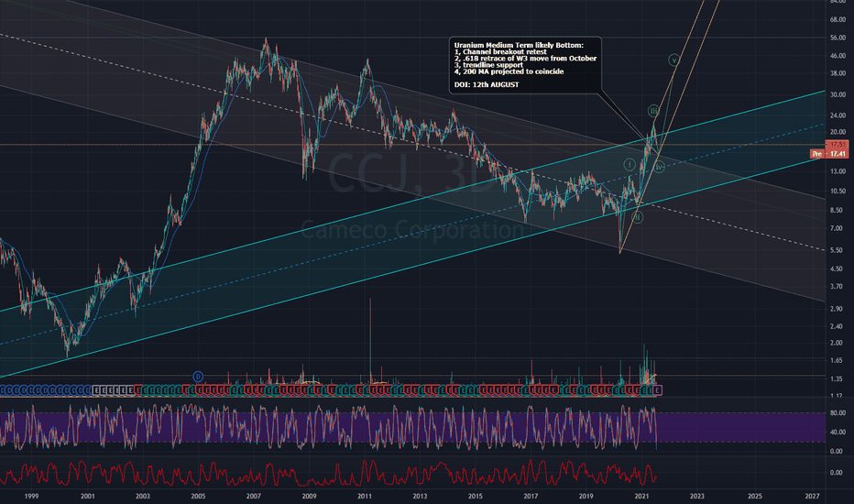
Task: Click '.618 retrace of W3 move' annotation line
Action: [x=501, y=59]
